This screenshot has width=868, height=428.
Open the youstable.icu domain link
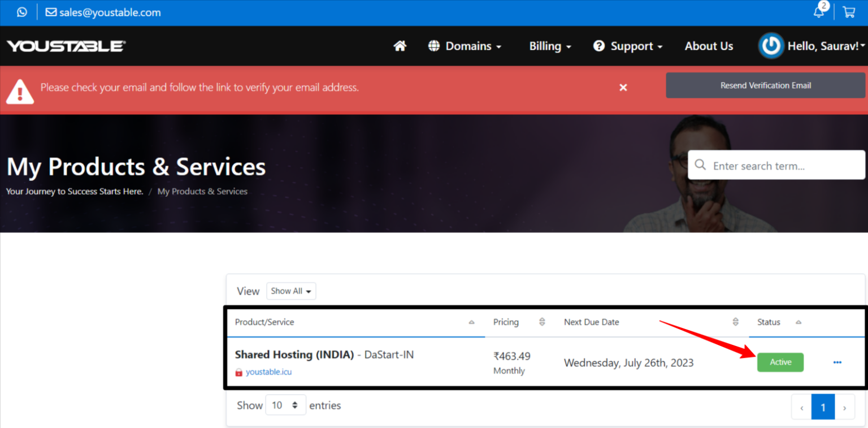pos(269,372)
